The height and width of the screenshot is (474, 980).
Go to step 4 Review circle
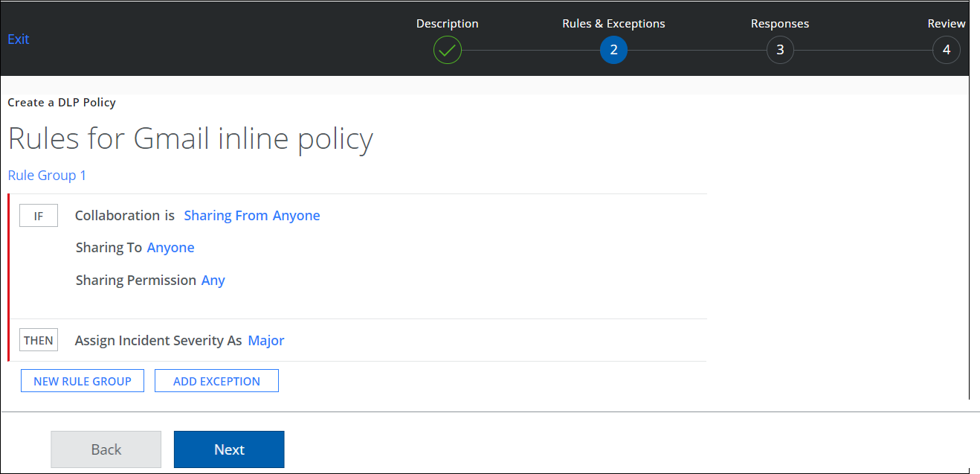tap(946, 51)
